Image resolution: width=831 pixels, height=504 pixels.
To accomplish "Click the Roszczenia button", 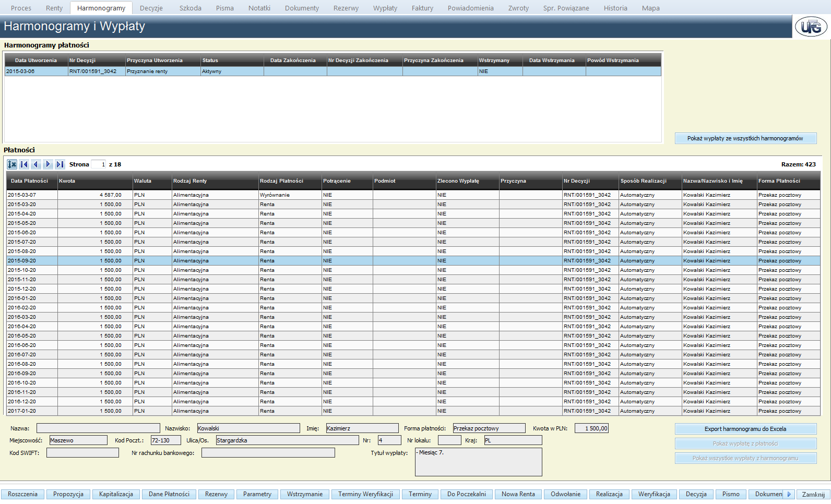I will 23,494.
